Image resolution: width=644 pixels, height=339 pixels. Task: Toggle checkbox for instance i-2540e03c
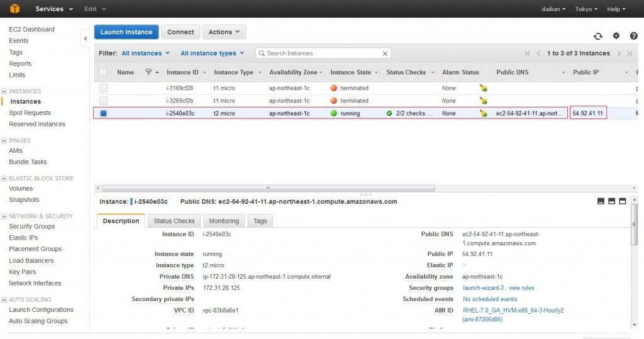[x=104, y=114]
